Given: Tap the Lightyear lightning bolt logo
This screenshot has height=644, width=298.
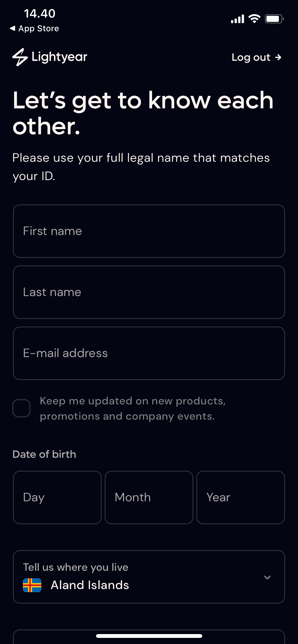Looking at the screenshot, I should point(20,57).
